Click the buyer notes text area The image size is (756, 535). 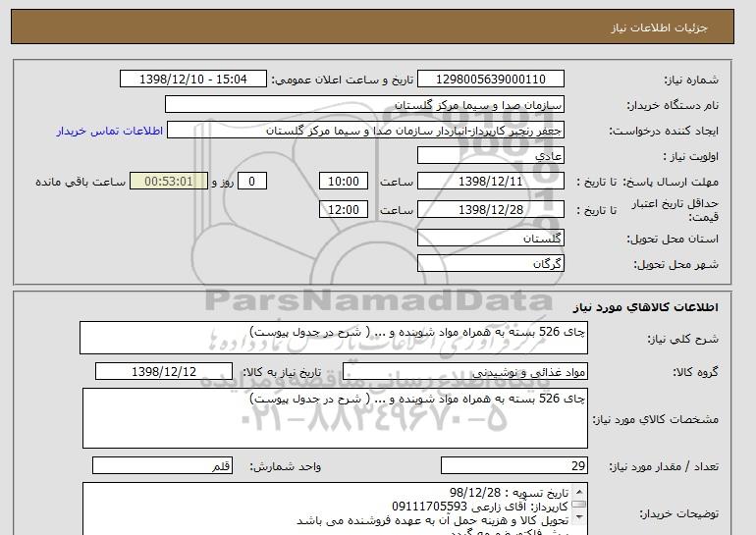click(x=335, y=508)
